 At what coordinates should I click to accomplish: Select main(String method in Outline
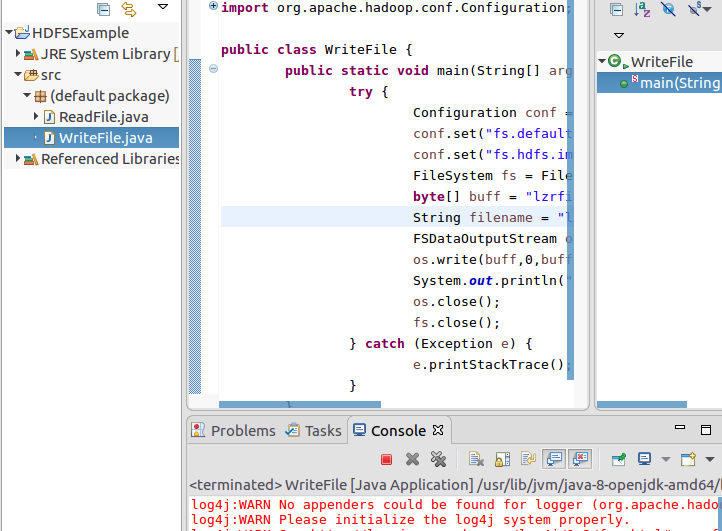tap(680, 83)
